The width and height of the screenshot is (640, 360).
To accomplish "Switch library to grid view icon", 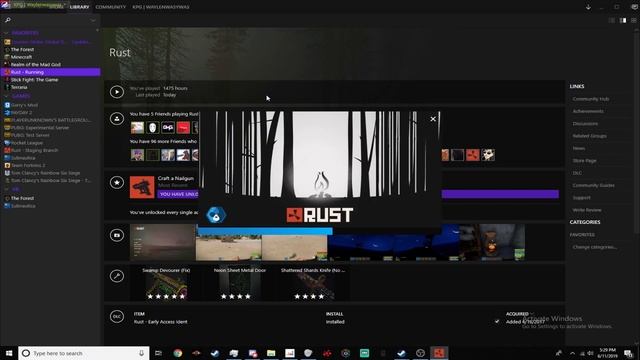I will [x=634, y=20].
